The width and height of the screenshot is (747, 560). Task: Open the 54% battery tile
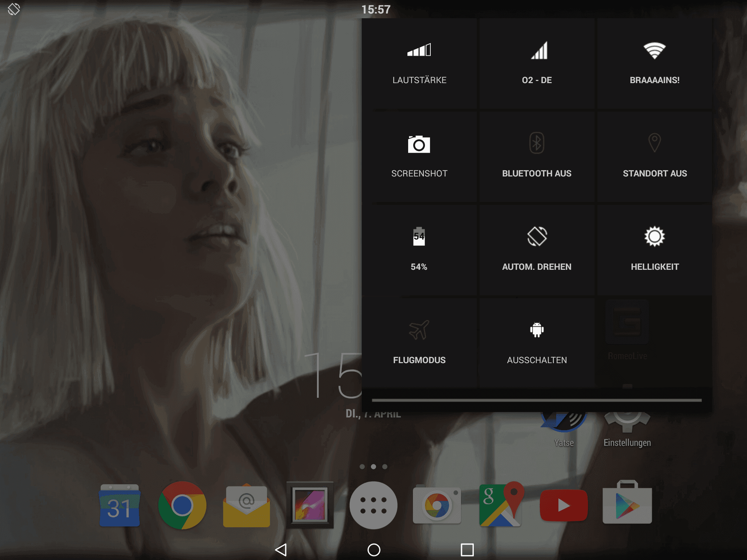419,250
